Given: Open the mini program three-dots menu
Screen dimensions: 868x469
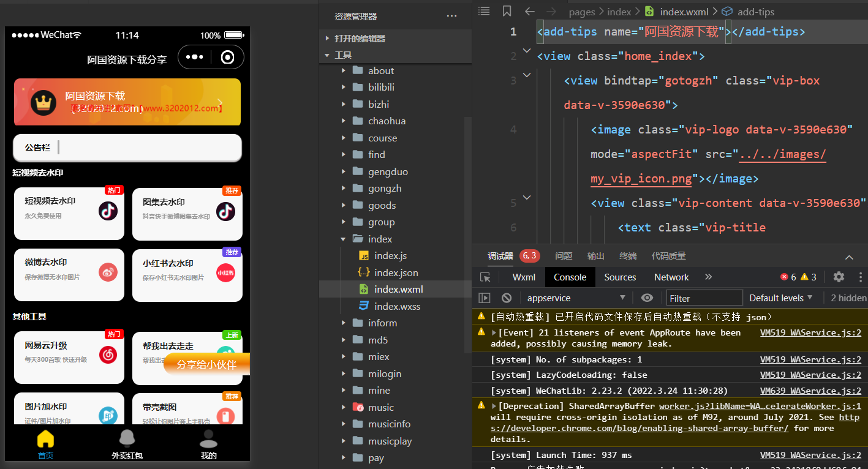Looking at the screenshot, I should 194,57.
